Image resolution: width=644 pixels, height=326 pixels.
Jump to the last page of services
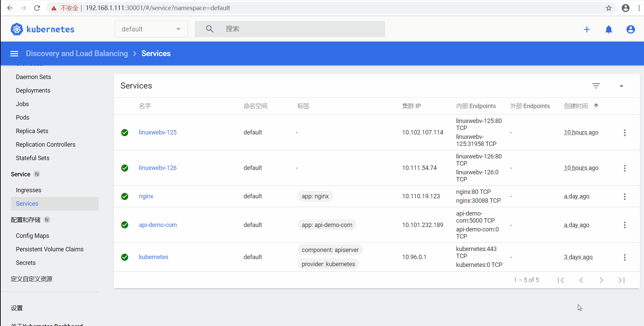pyautogui.click(x=622, y=280)
